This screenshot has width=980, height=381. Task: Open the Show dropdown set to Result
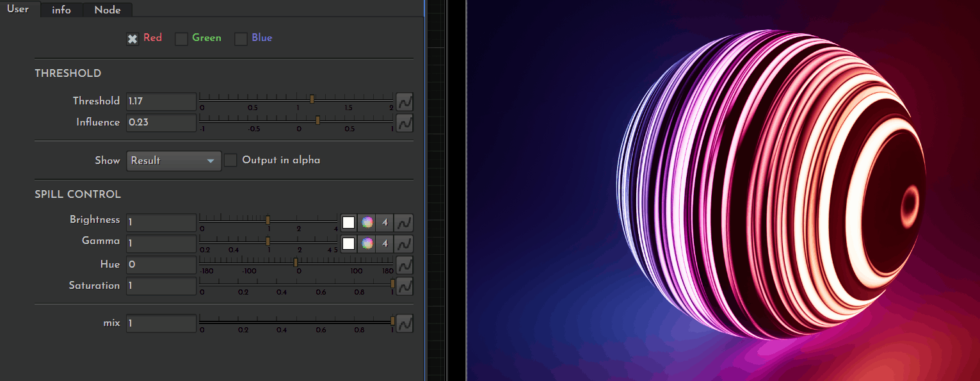(x=173, y=161)
